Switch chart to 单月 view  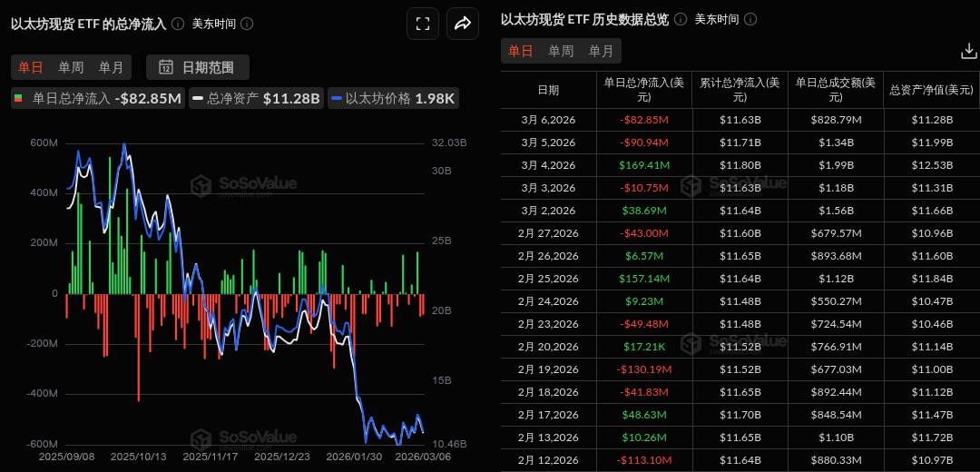point(111,66)
